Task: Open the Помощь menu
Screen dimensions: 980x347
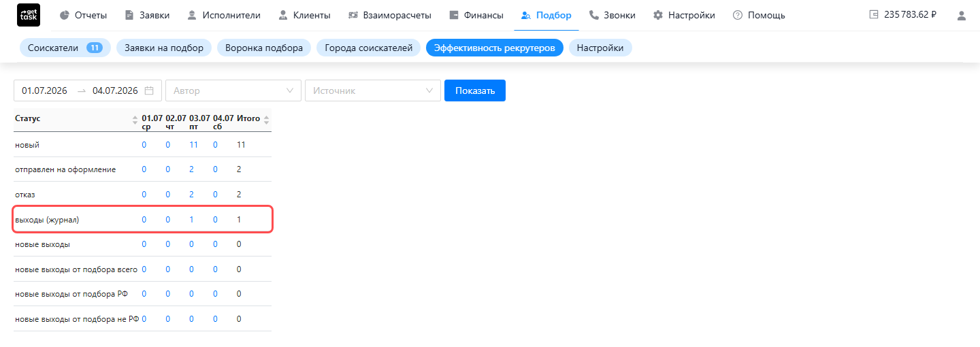Action: (x=759, y=15)
